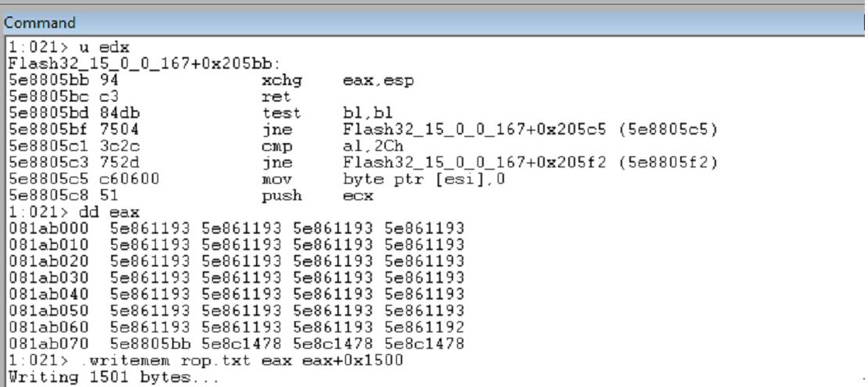This screenshot has width=868, height=387.
Task: Click the '.writemem rop.txt' command line
Action: pyautogui.click(x=206, y=360)
